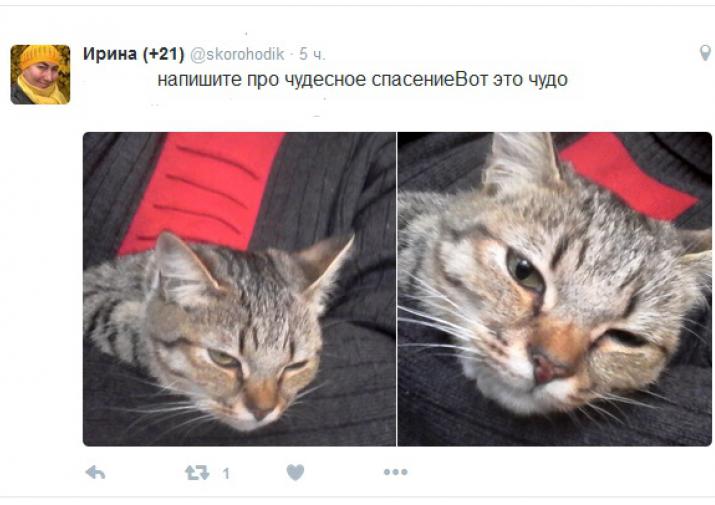Click the location pin icon at top right
The width and height of the screenshot is (715, 505).
705,53
